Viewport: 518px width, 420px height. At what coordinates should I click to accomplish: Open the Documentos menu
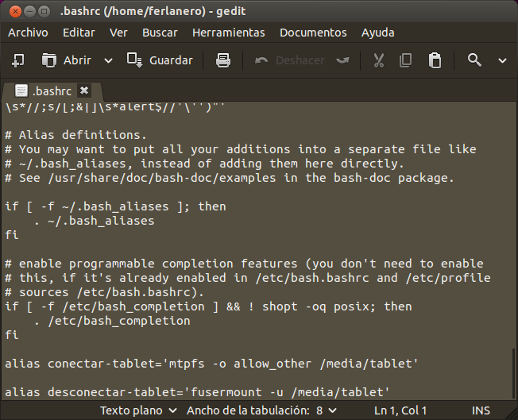[313, 33]
